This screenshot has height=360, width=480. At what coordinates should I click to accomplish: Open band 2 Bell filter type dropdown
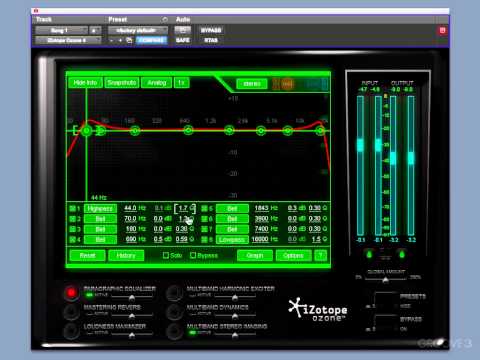[100, 219]
